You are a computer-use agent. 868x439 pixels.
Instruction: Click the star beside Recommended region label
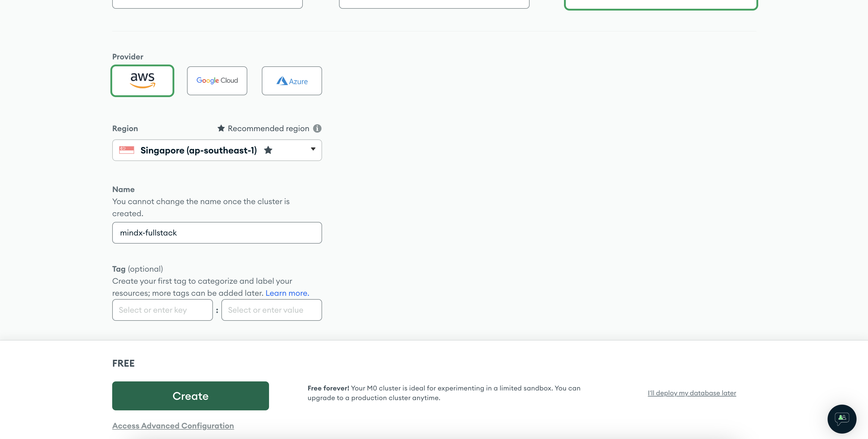[x=221, y=128]
